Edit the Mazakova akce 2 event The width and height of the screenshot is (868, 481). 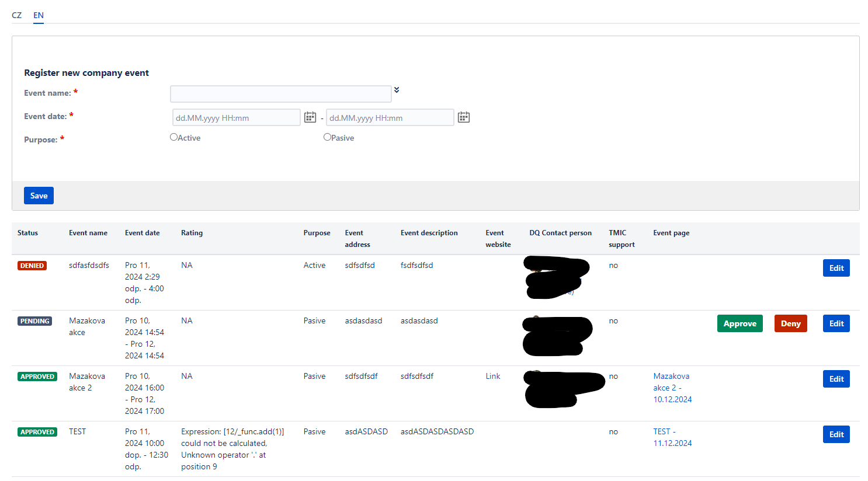[x=836, y=379]
